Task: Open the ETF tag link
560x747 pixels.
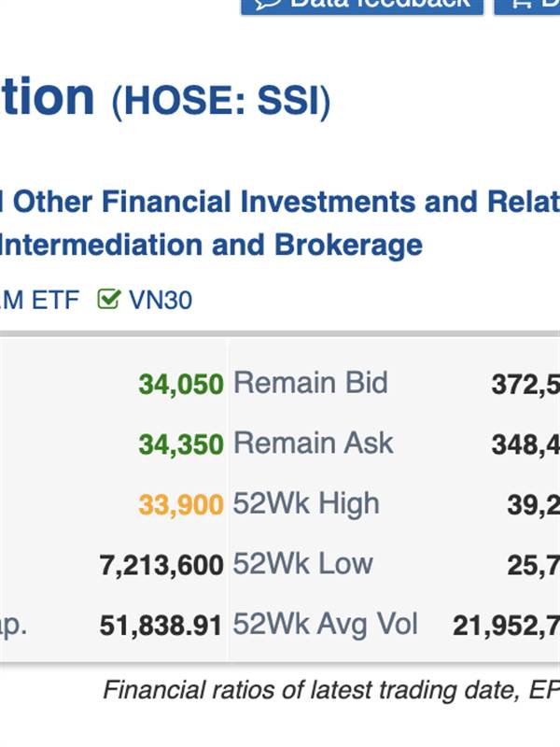Action: tap(39, 300)
